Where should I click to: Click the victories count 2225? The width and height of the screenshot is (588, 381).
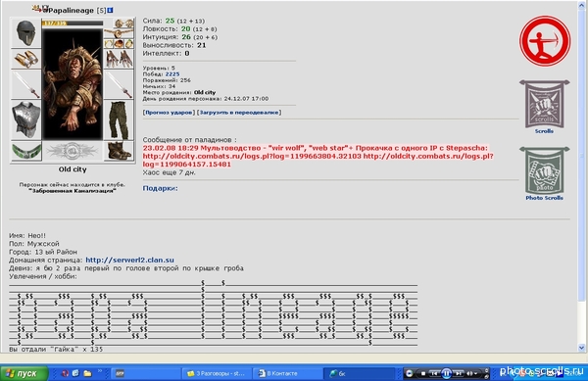(172, 74)
